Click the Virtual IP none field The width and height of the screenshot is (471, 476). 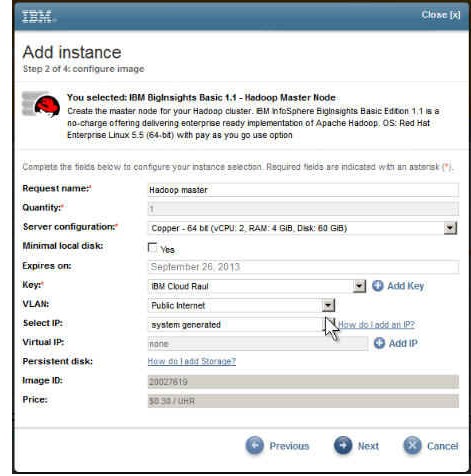coord(258,344)
